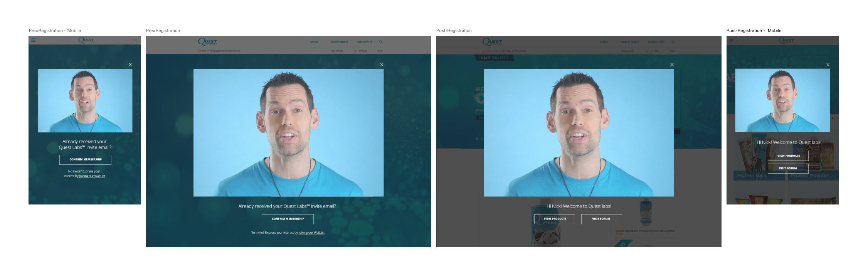Click cart icon in Pre-Registration Mobile header

[136, 41]
